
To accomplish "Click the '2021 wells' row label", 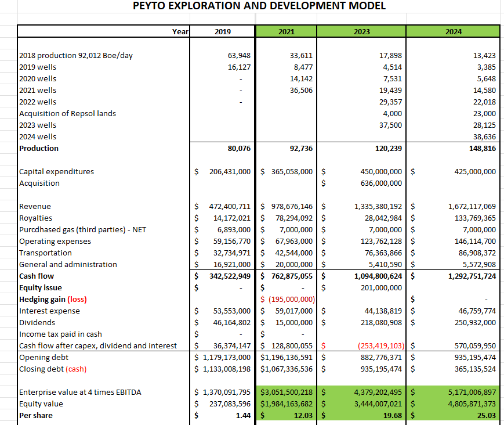I will [38, 90].
